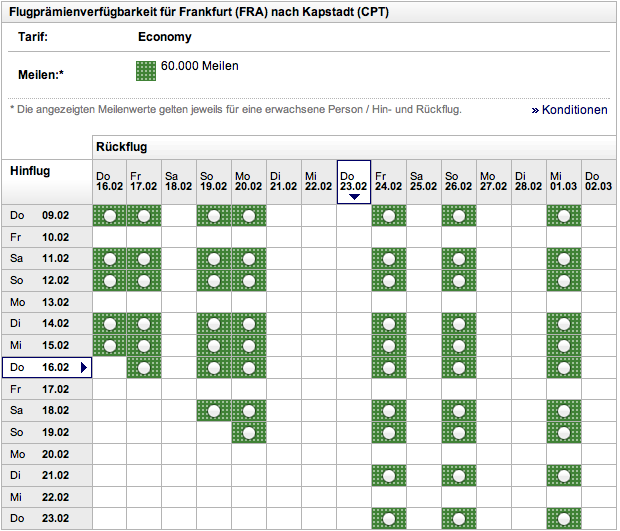Click right arrow beside Do 16.02 outbound row
The image size is (620, 531).
coord(84,368)
